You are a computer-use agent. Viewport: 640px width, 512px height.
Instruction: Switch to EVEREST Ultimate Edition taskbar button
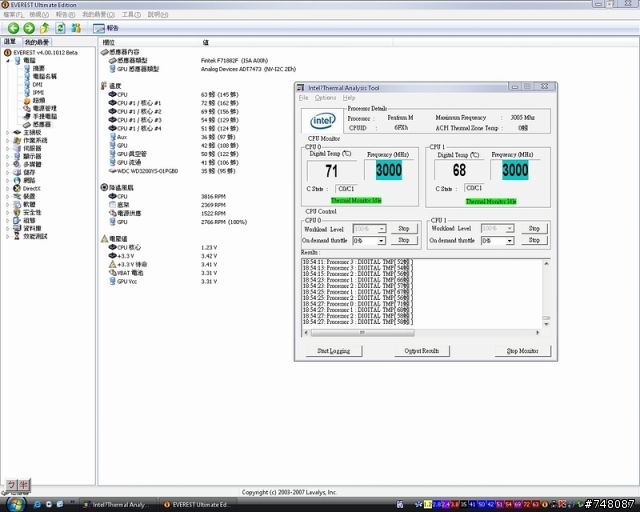click(x=197, y=505)
